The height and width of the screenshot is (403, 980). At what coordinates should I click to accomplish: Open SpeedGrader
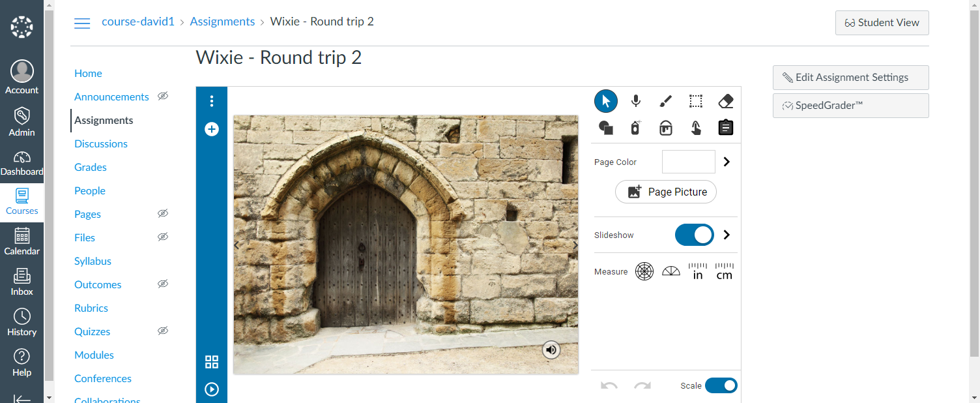850,106
